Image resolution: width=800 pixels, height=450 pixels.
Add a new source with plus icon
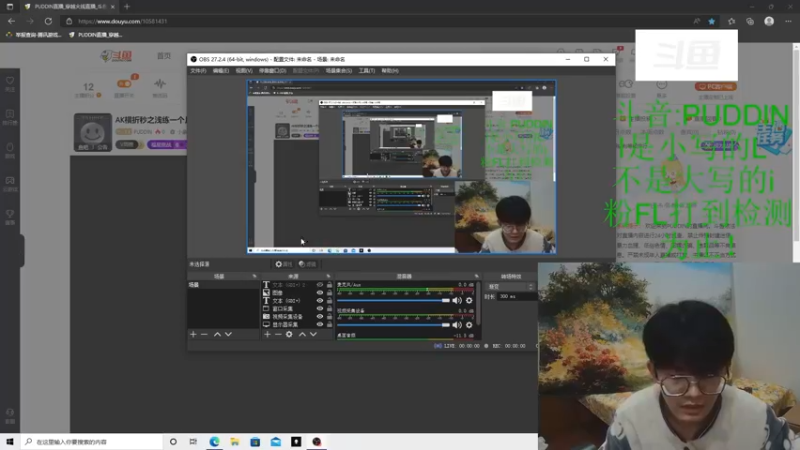pos(267,334)
